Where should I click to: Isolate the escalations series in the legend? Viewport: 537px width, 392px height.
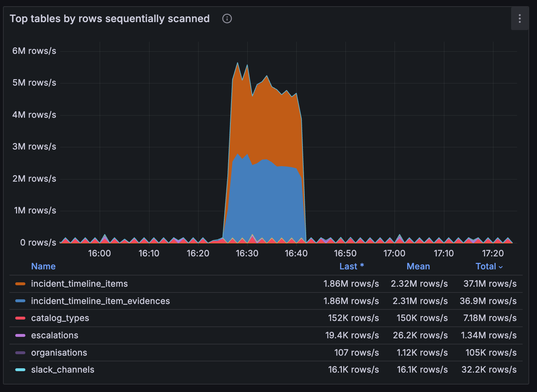[x=54, y=336]
